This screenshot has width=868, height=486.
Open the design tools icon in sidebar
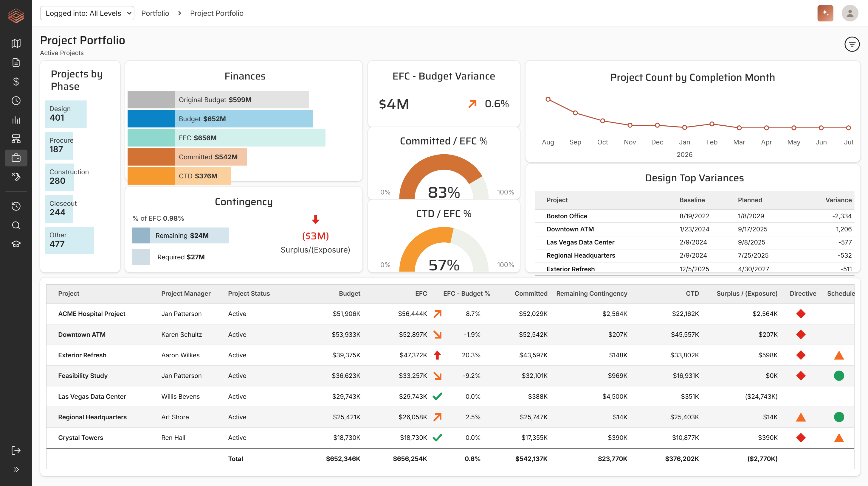point(16,177)
